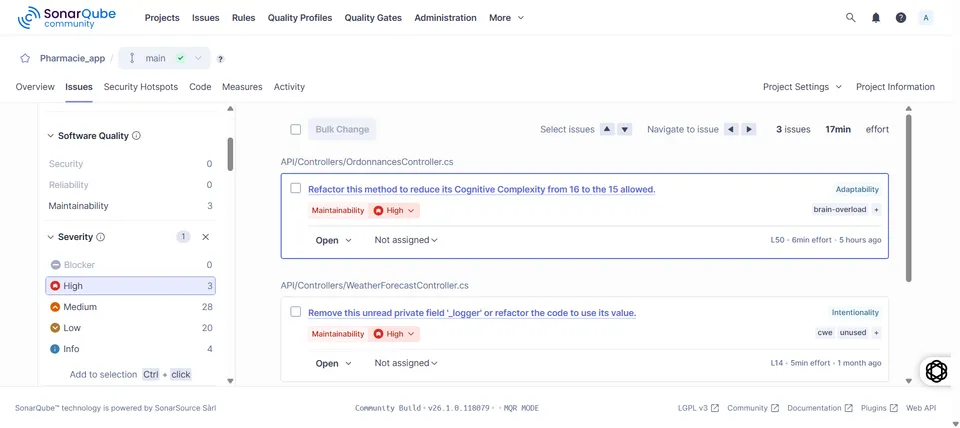
Task: Click the issues list scrollbar
Action: (x=909, y=197)
